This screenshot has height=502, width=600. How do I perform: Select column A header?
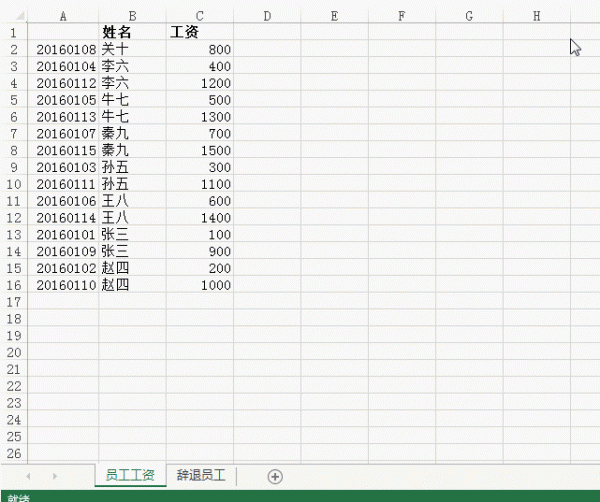coord(64,16)
